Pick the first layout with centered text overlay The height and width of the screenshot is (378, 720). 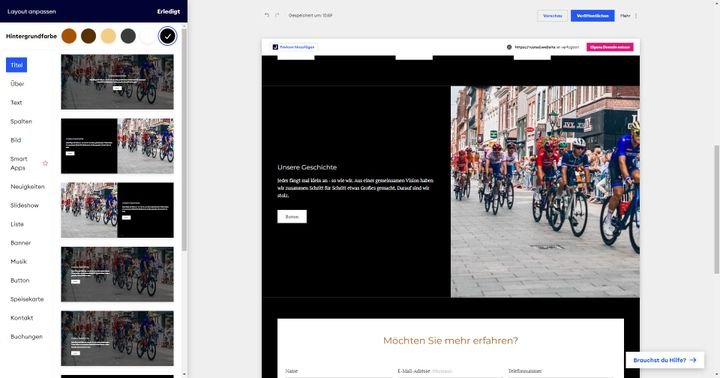click(x=117, y=82)
